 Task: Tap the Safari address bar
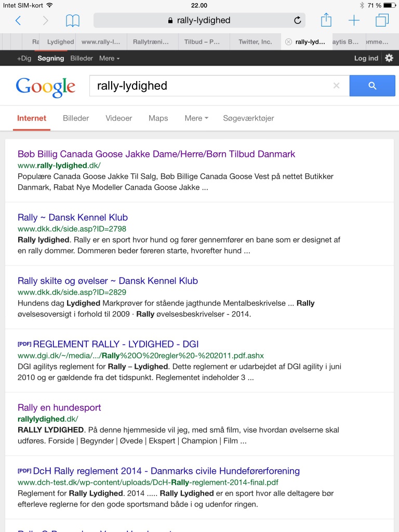(x=199, y=20)
